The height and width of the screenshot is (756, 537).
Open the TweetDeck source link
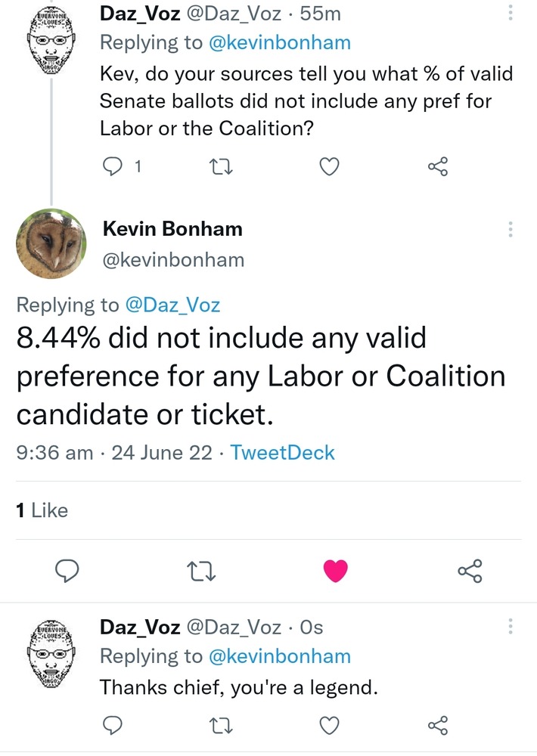click(282, 453)
